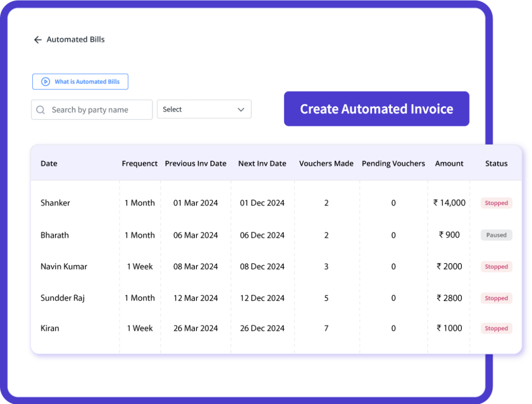Toggle Bharath's Paused status badge
Viewport: 532px width, 404px height.
point(496,235)
